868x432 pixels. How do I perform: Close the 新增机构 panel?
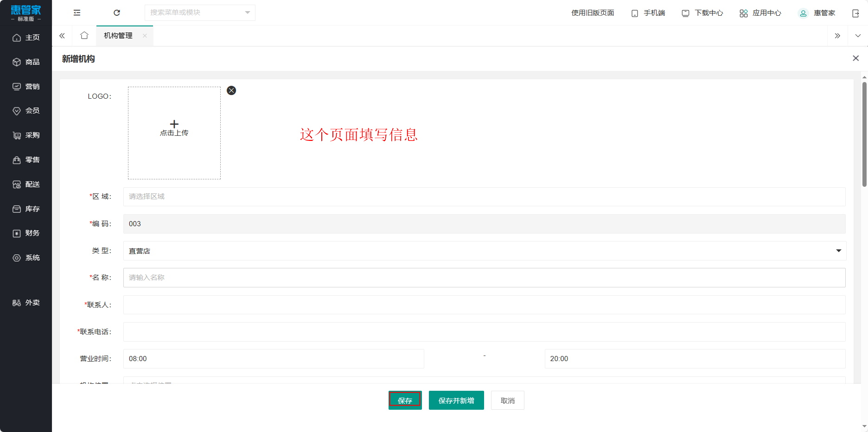855,58
